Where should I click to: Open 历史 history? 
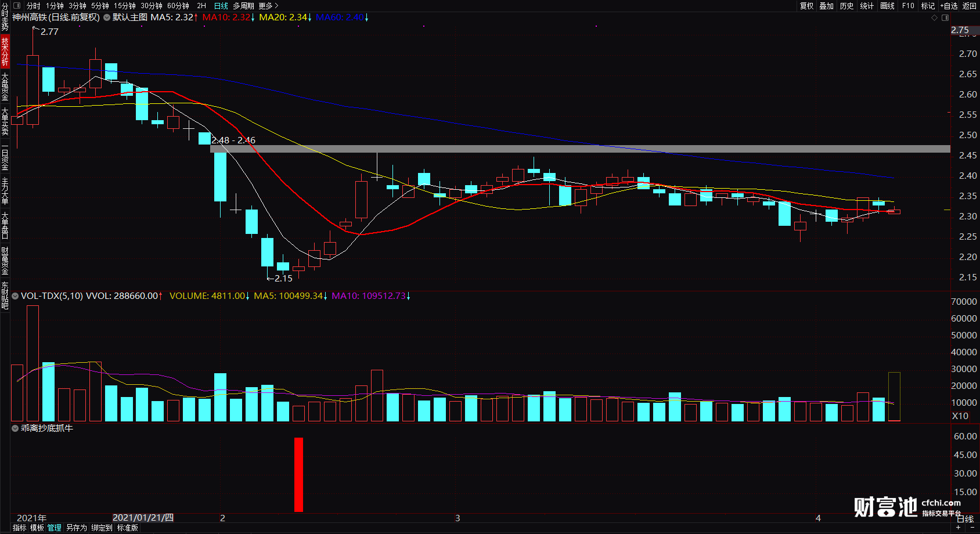[847, 6]
